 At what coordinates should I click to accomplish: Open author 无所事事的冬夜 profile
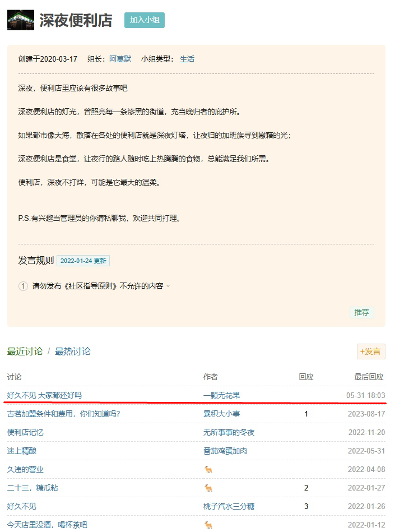click(x=229, y=432)
